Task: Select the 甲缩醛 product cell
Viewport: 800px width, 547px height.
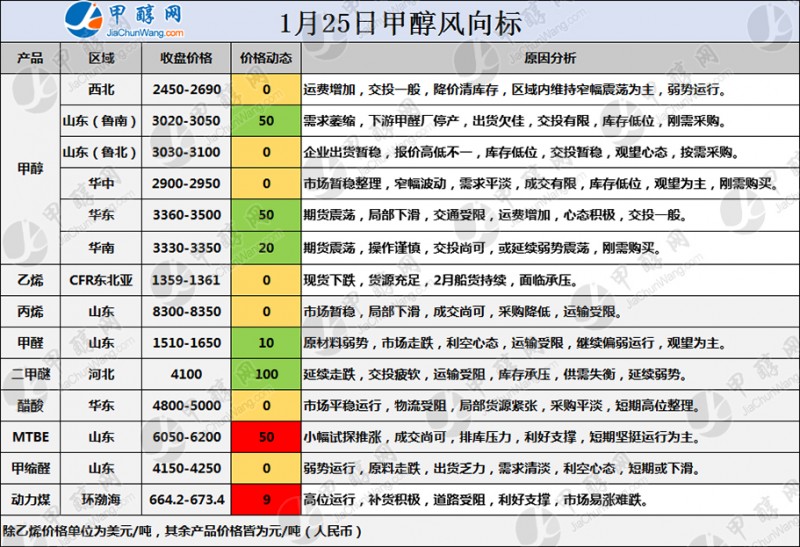Action: pos(31,468)
